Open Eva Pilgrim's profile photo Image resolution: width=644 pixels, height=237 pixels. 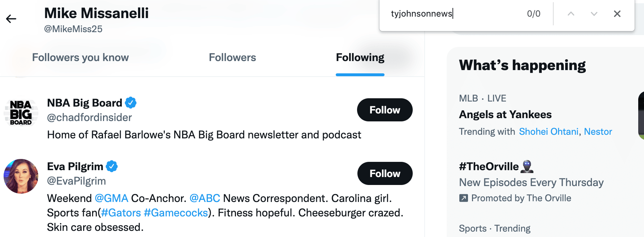click(x=21, y=176)
